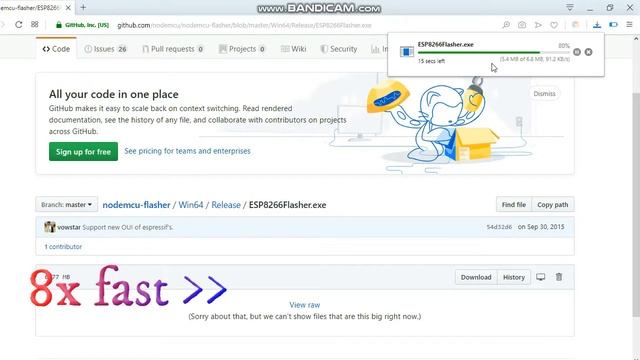Click the scrollbar up arrow
The width and height of the screenshot is (640, 360).
tap(636, 38)
